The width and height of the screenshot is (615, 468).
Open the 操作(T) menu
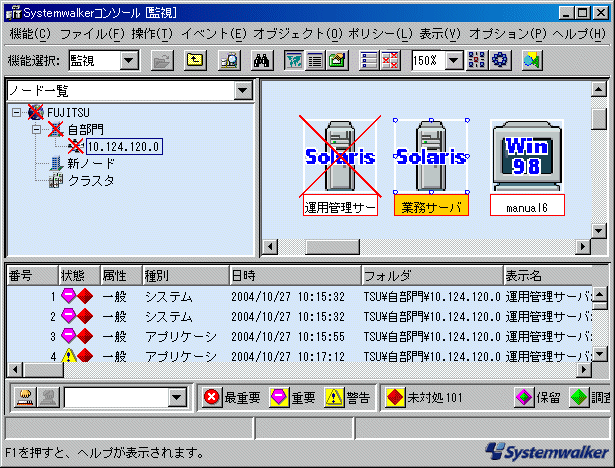tap(152, 34)
